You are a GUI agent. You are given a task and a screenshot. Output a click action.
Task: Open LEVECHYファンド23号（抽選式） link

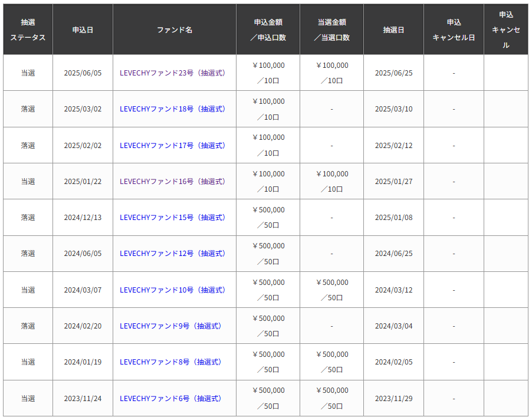173,73
